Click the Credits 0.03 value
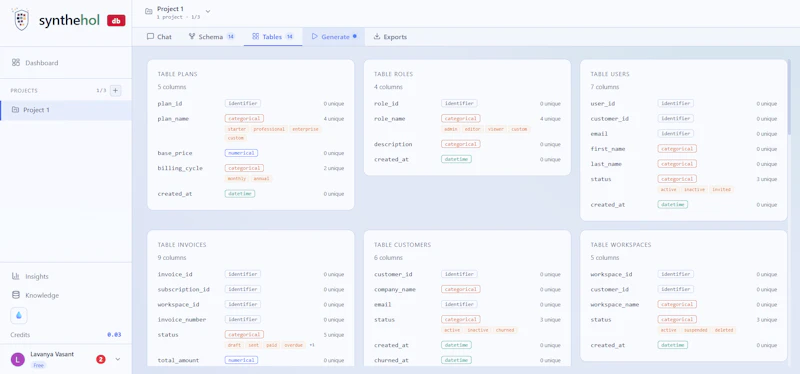Image resolution: width=800 pixels, height=374 pixels. point(114,335)
